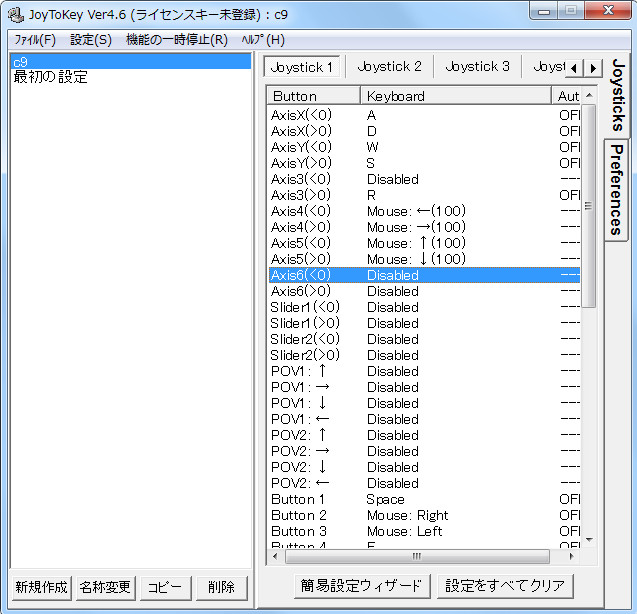
Task: Click the 削除 button
Action: (x=221, y=587)
